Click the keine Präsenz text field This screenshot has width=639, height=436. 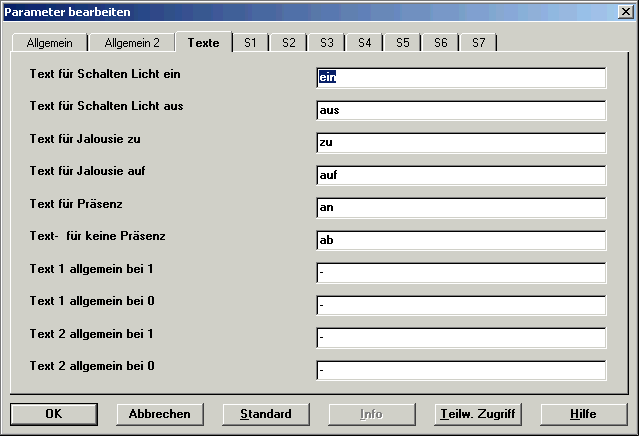pos(461,240)
